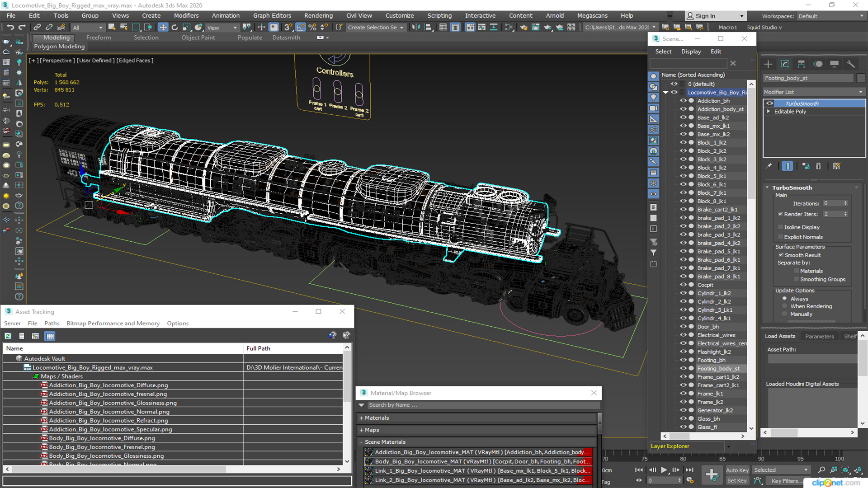Open the Modifiers menu
The image size is (868, 488).
click(186, 16)
